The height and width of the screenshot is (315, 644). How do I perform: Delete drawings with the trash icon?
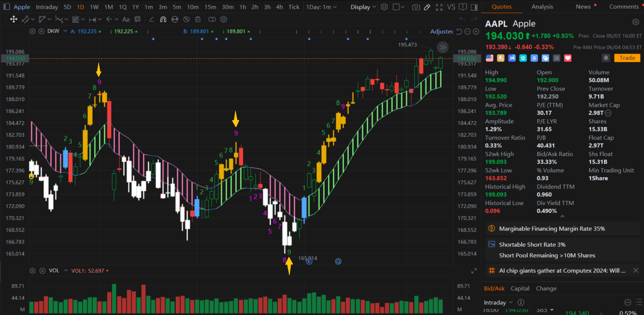(198, 19)
